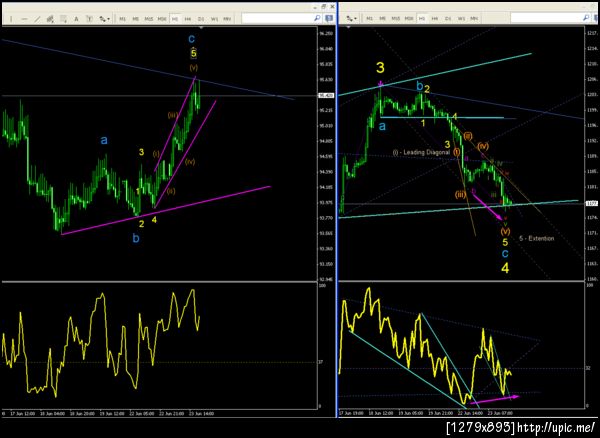600x438 pixels.
Task: Select vertical line tool in left window
Action: click(11, 18)
